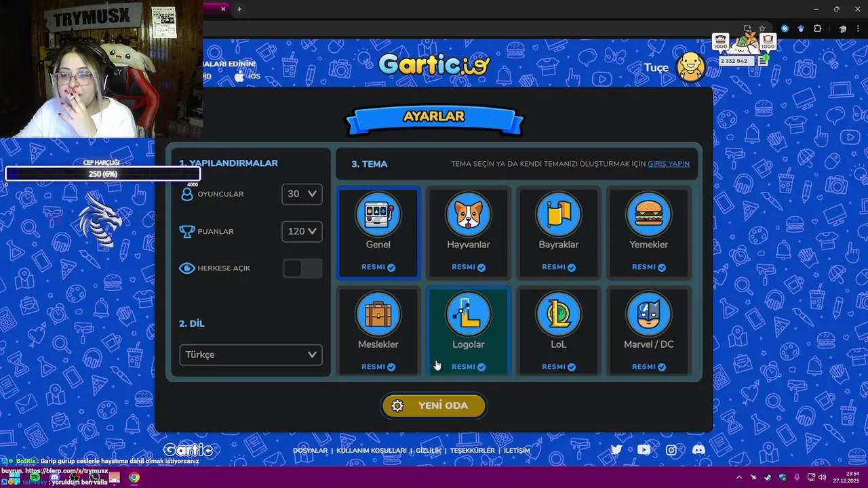
Task: Expand the Türkçe language dropdown
Action: click(250, 354)
